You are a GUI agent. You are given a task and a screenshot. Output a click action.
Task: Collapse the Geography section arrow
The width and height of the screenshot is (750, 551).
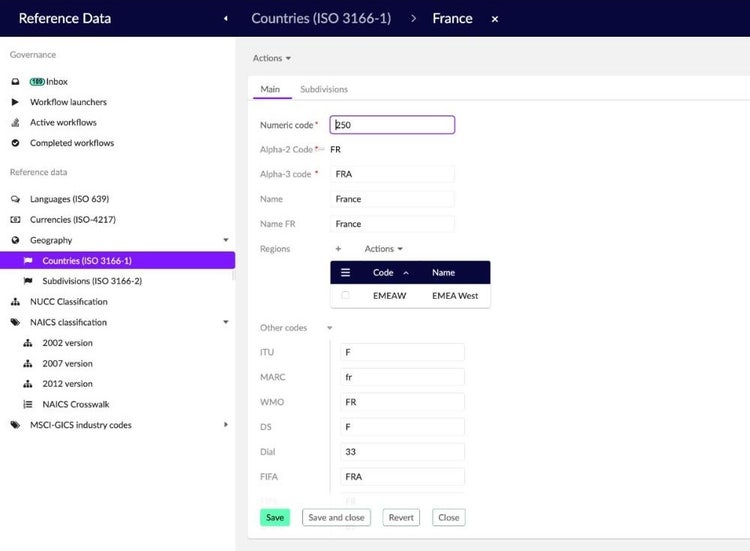[x=226, y=240]
